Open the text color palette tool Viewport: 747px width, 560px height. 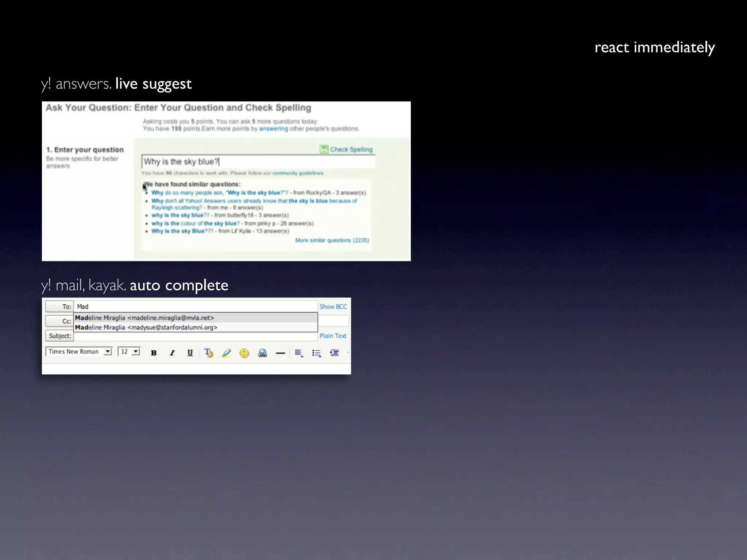[x=209, y=353]
